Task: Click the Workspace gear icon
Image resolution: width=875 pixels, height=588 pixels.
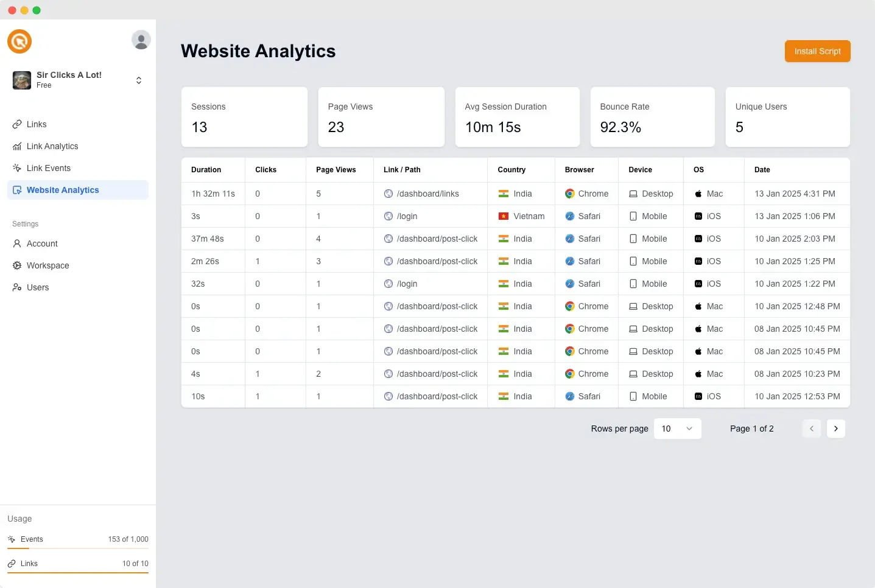Action: click(17, 265)
